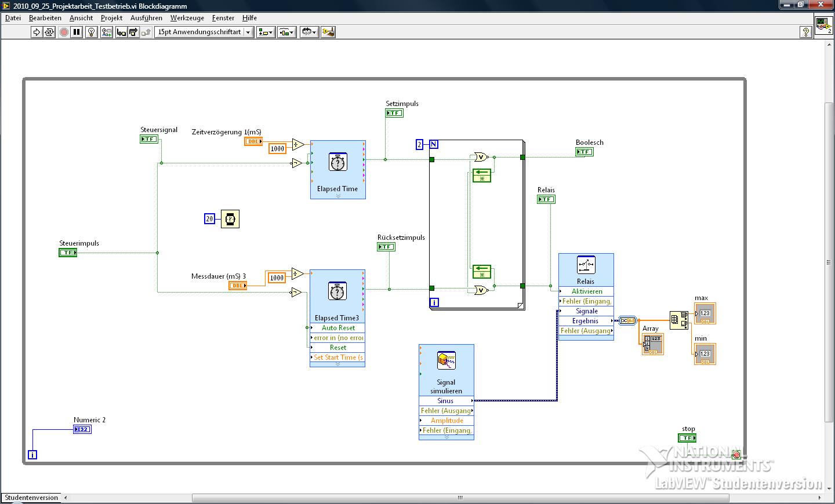Open the Distribute Objects dropdown
The height and width of the screenshot is (504, 835).
click(x=286, y=32)
